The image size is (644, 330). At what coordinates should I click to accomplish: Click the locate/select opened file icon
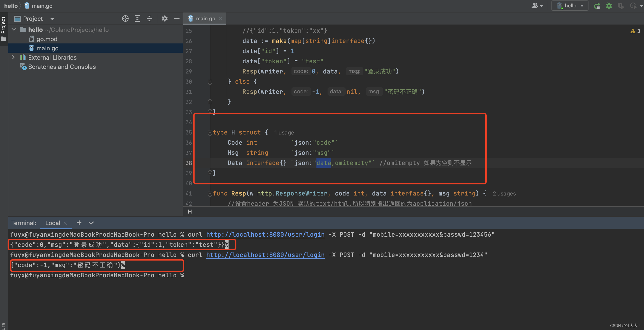coord(125,18)
